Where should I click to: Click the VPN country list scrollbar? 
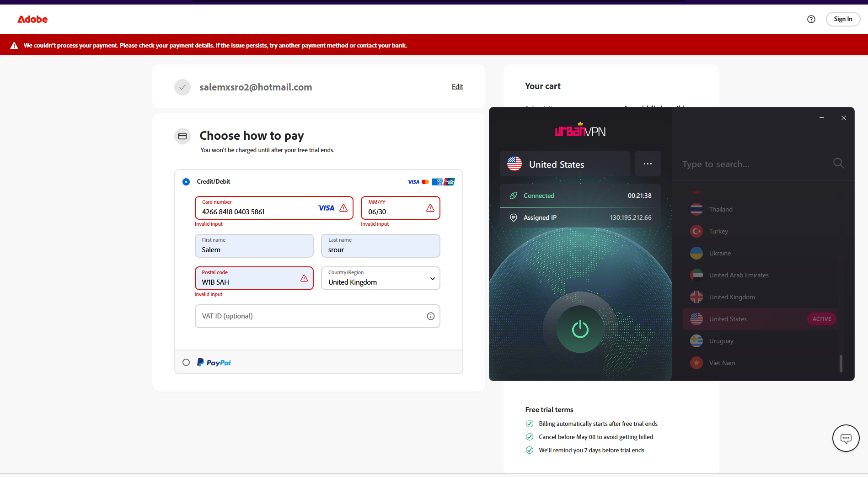pos(841,363)
